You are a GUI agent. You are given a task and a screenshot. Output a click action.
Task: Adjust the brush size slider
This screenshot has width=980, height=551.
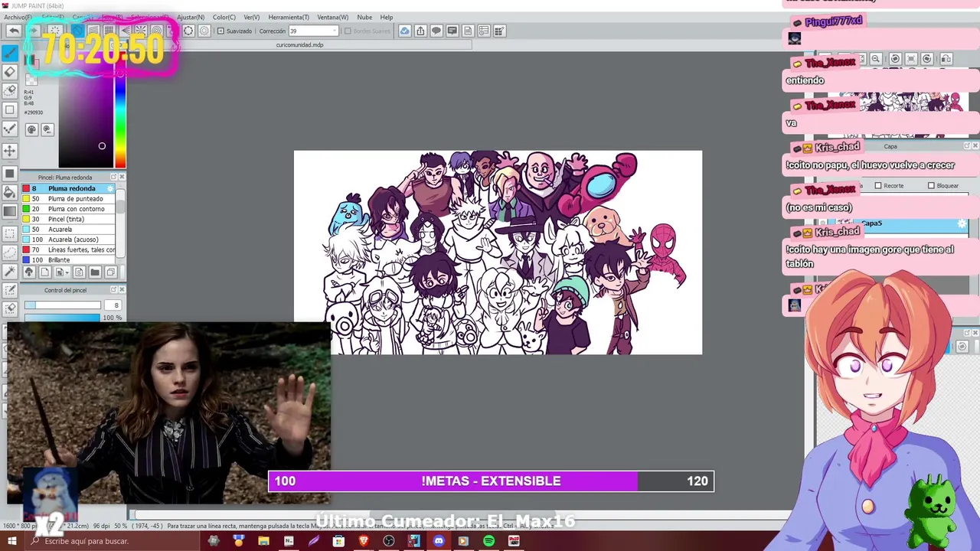[x=63, y=305]
